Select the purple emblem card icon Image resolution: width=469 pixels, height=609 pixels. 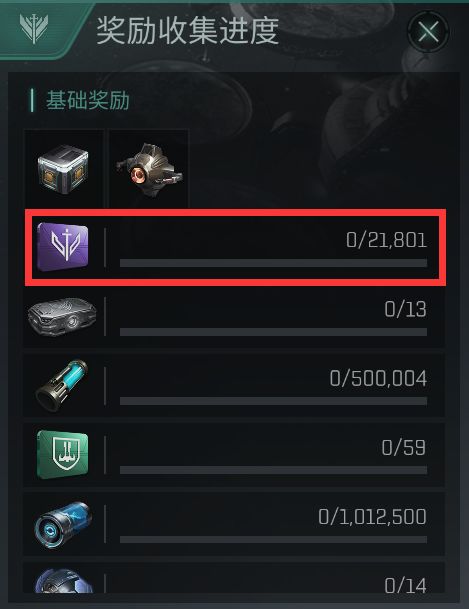[63, 247]
